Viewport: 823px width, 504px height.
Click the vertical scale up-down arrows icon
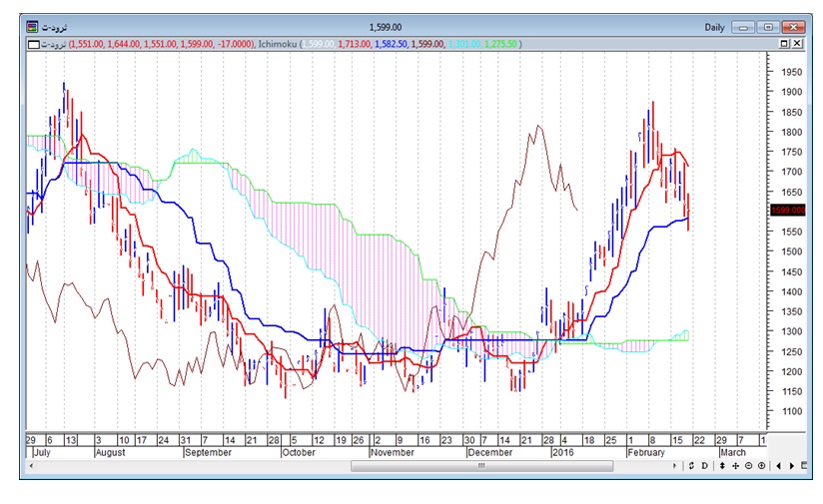coord(722,466)
